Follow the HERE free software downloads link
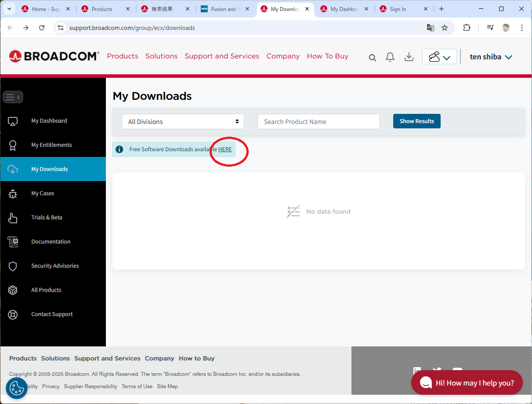The image size is (532, 404). tap(225, 149)
